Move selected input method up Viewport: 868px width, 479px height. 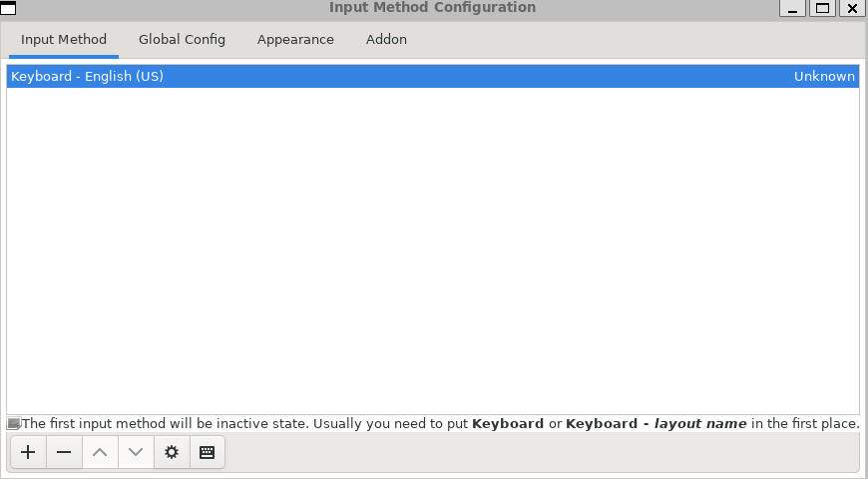coord(100,452)
